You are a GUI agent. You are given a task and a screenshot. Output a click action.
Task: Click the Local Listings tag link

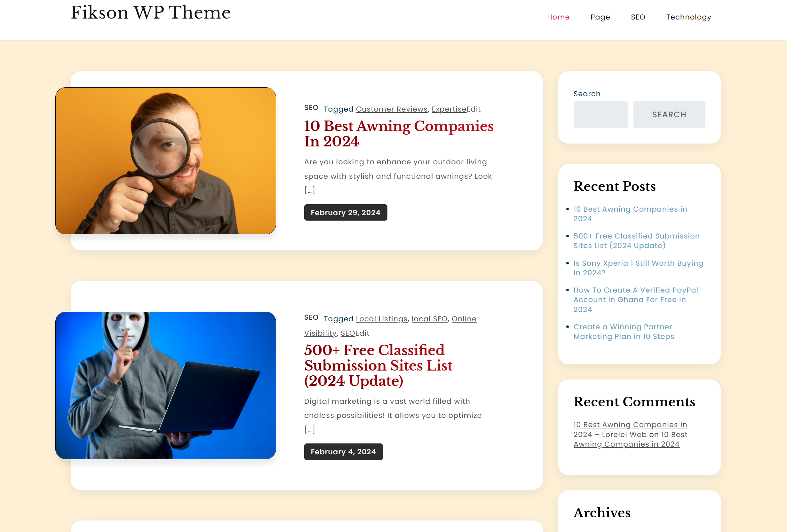381,319
